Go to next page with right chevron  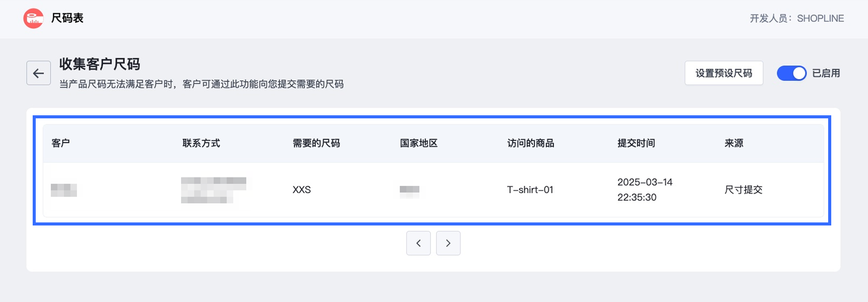click(448, 243)
